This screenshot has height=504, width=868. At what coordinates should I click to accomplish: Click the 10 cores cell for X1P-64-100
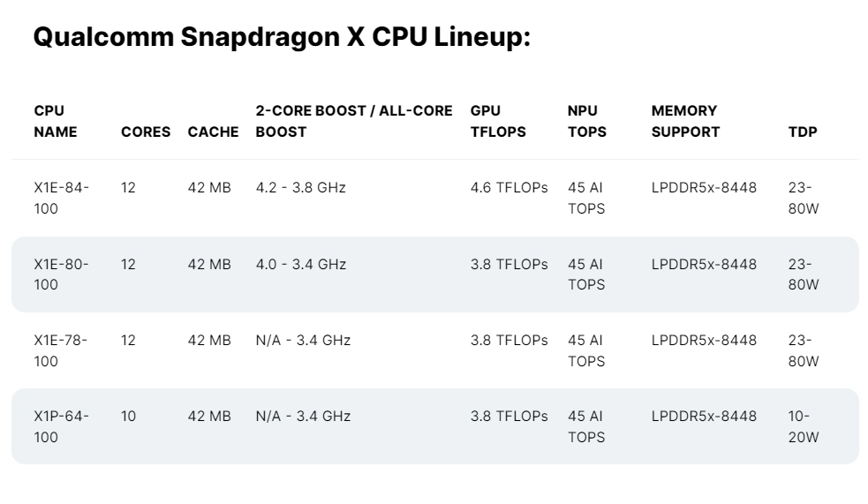[x=129, y=417]
